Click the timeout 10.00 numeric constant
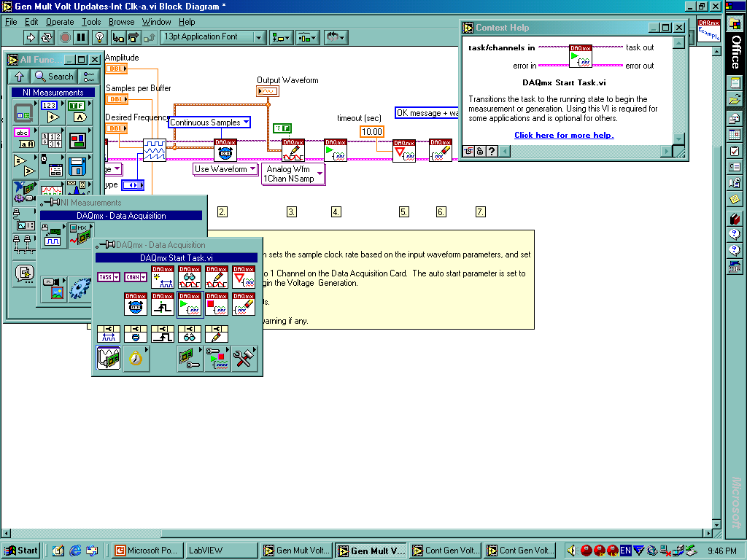 [371, 131]
